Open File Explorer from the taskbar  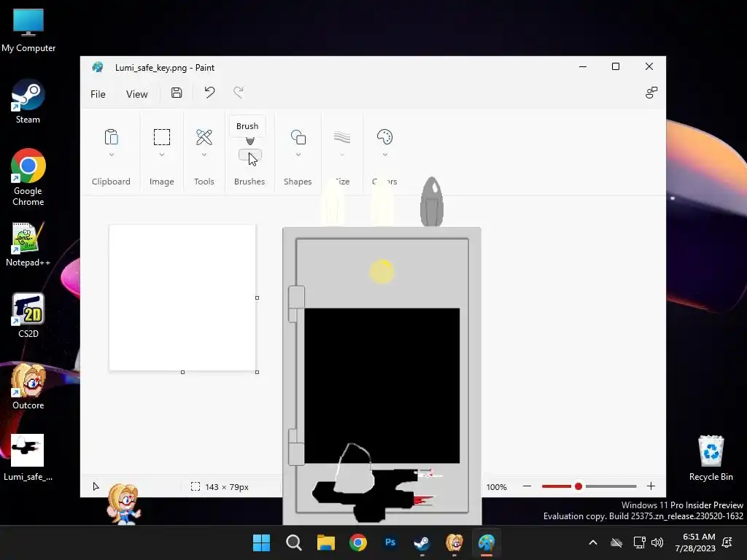click(x=326, y=542)
